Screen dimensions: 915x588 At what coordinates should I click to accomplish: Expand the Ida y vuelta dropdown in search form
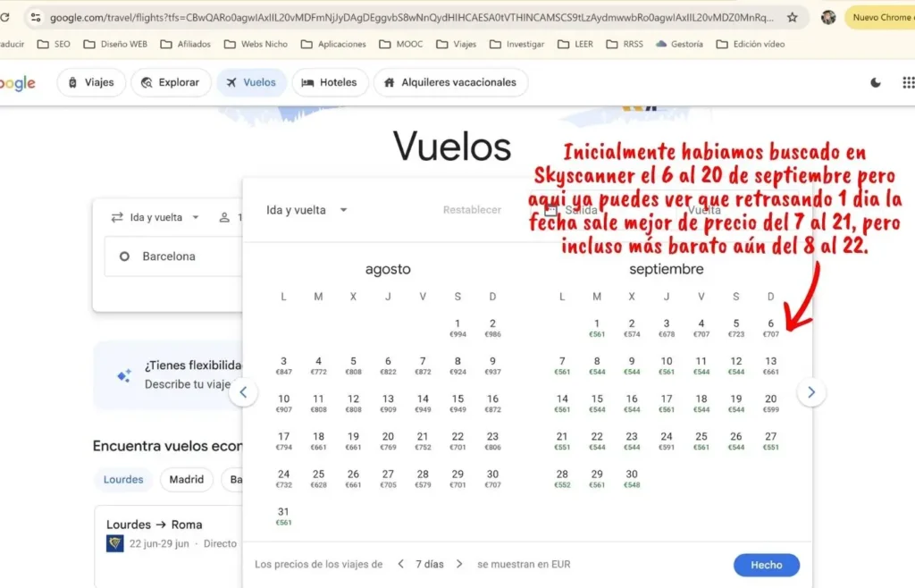pos(155,217)
